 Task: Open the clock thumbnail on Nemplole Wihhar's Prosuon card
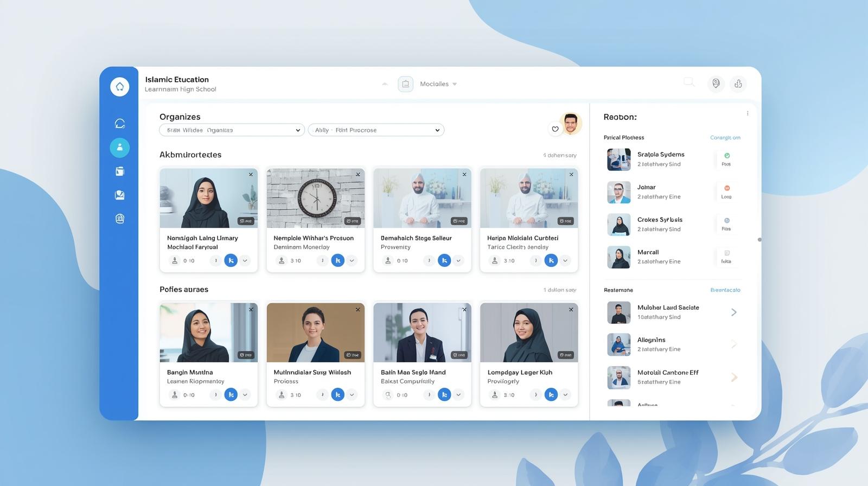click(x=316, y=198)
